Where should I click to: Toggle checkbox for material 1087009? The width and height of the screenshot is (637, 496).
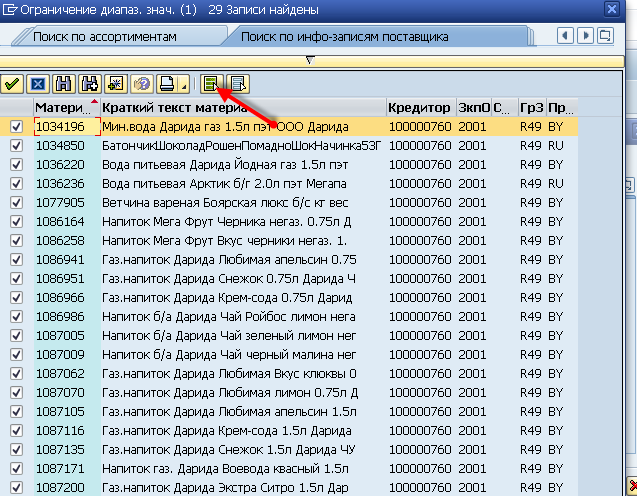point(16,355)
